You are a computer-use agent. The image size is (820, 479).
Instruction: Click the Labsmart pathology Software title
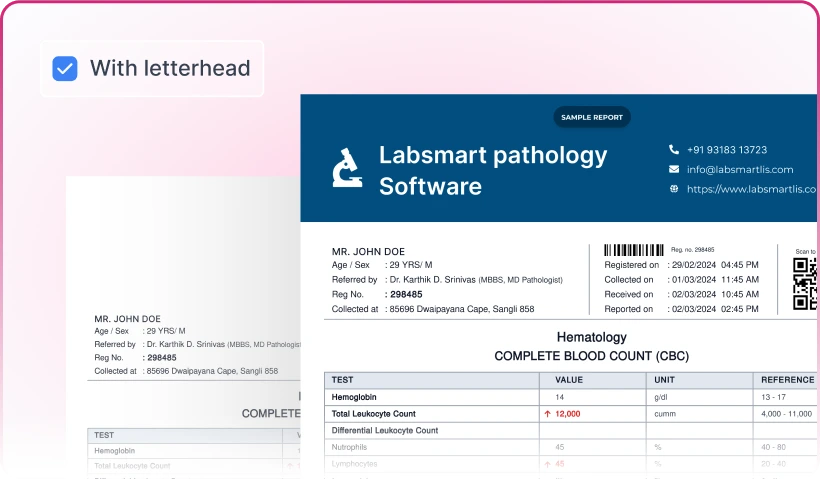tap(493, 170)
